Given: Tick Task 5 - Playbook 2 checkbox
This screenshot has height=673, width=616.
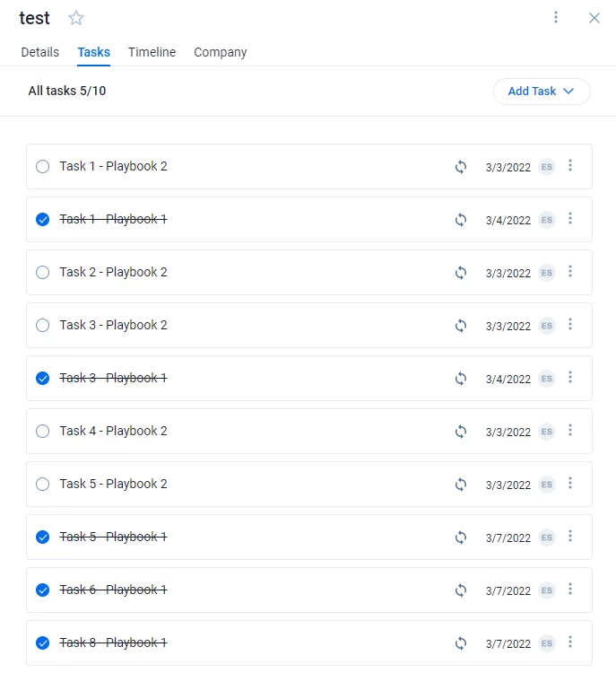Looking at the screenshot, I should click(x=42, y=484).
